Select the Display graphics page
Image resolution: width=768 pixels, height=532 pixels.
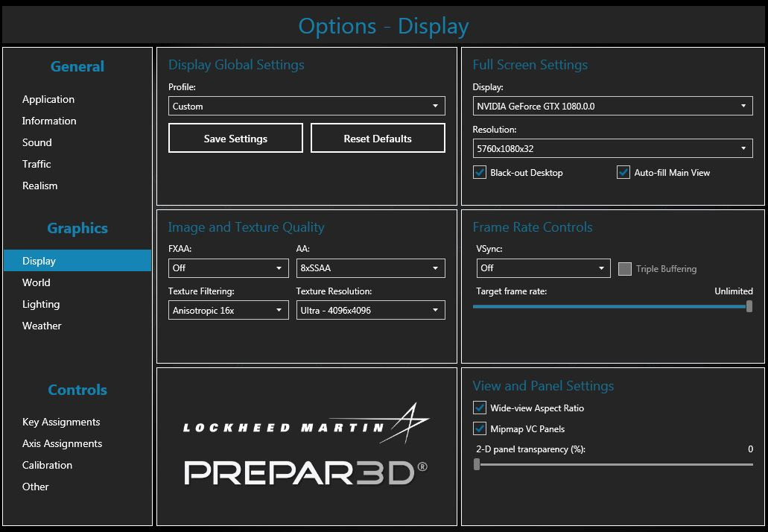(x=77, y=261)
